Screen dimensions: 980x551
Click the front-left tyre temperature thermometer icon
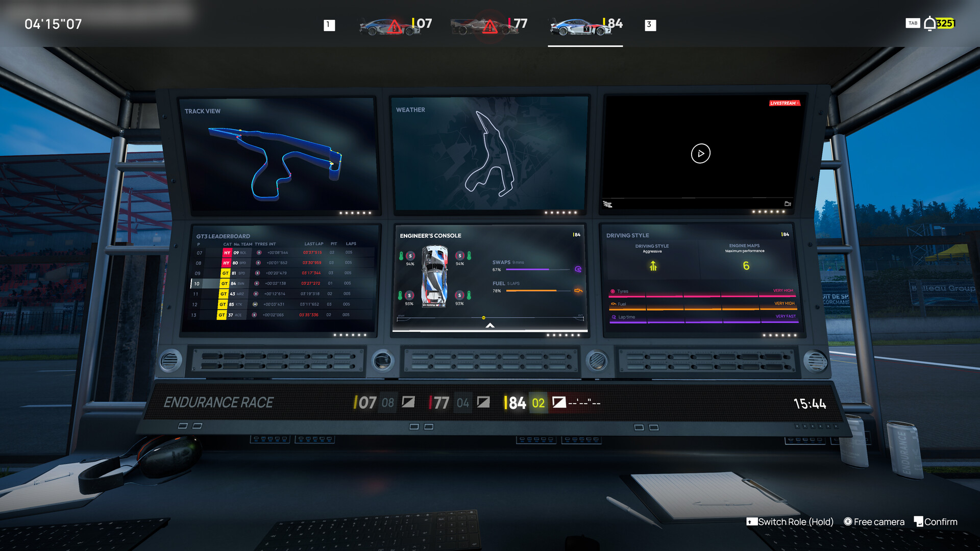point(401,256)
